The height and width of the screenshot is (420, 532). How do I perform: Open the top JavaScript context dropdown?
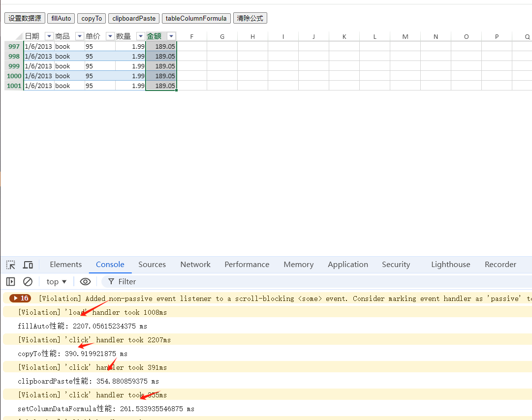[x=57, y=282]
